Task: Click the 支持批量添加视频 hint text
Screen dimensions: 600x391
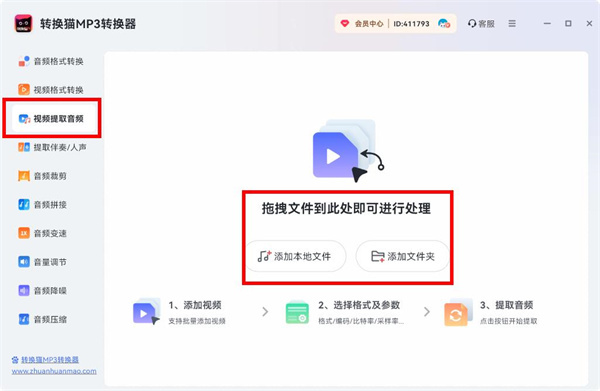Action: click(x=197, y=321)
